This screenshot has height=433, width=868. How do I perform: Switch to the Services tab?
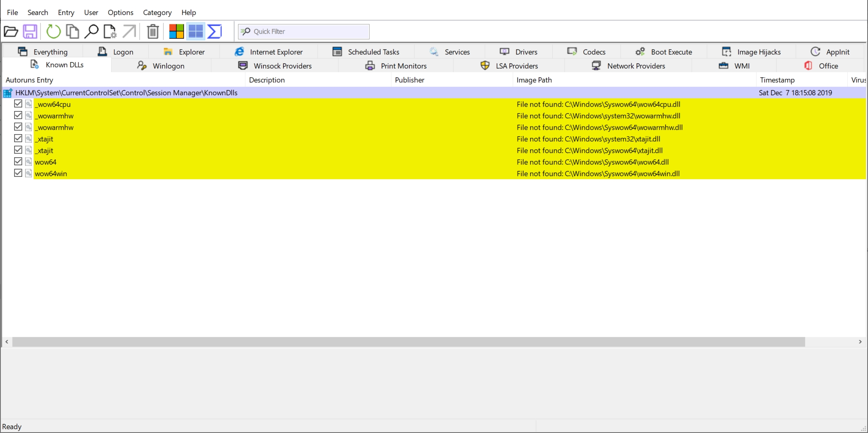pos(449,51)
